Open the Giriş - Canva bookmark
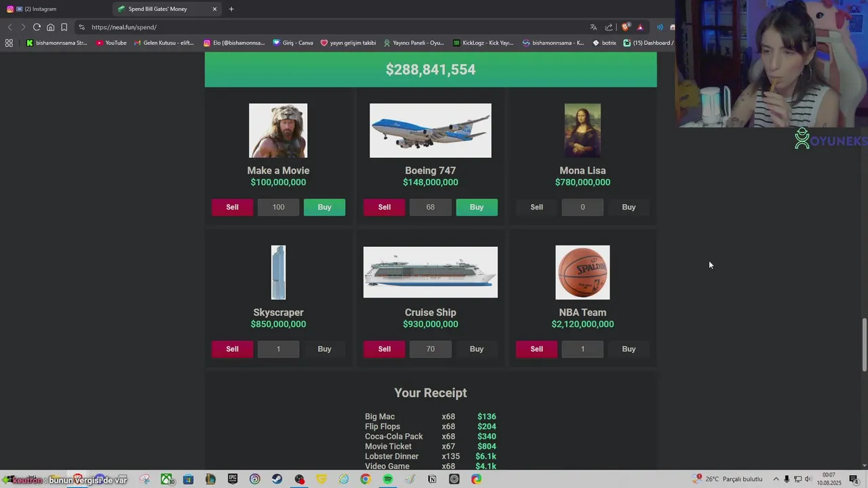 pos(293,43)
